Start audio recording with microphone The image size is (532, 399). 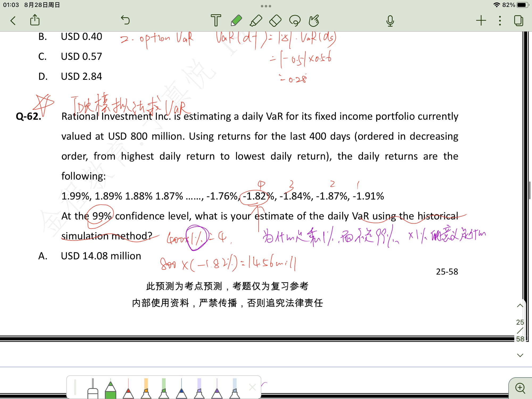point(390,21)
